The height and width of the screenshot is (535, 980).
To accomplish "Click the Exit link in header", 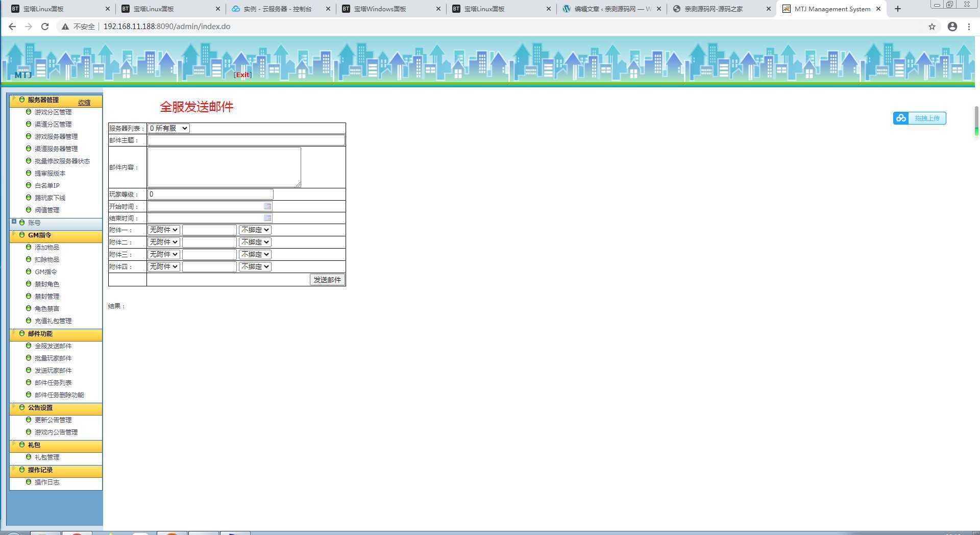I will [242, 75].
